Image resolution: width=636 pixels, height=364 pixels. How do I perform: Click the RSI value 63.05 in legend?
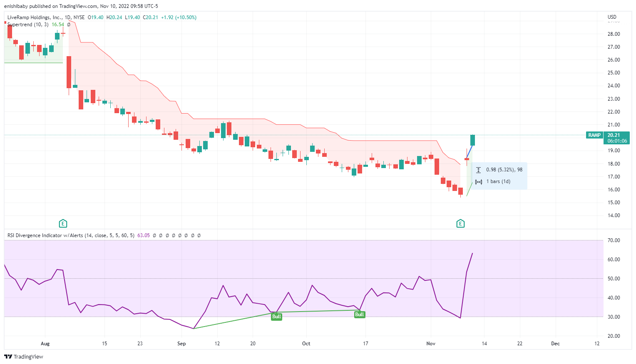click(144, 235)
